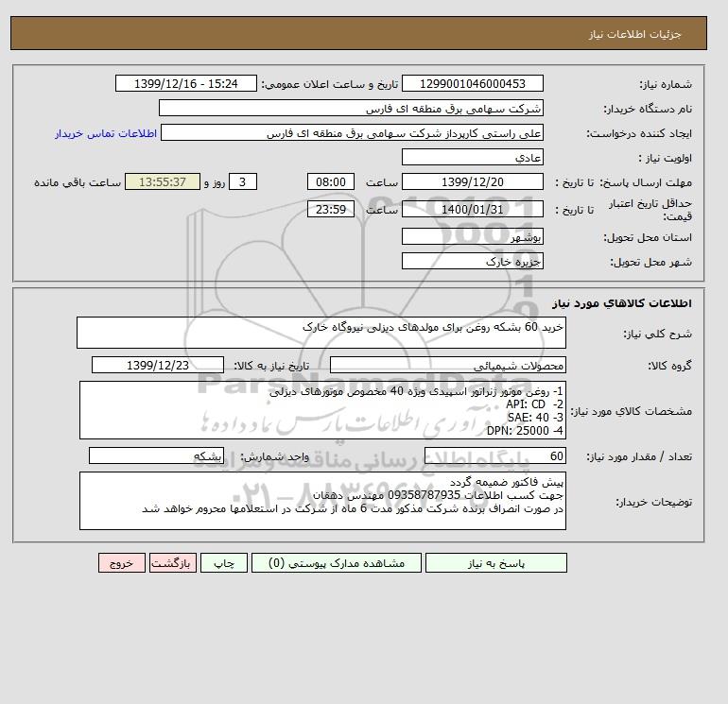Click the label مهلت ارسال پاسخ
This screenshot has width=728, height=704.
tap(646, 182)
